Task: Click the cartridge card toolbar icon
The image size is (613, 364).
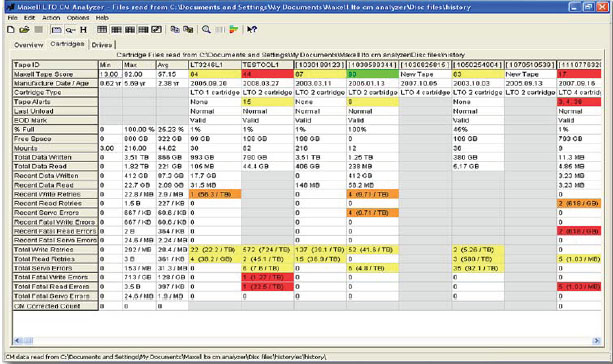Action: tap(57, 30)
